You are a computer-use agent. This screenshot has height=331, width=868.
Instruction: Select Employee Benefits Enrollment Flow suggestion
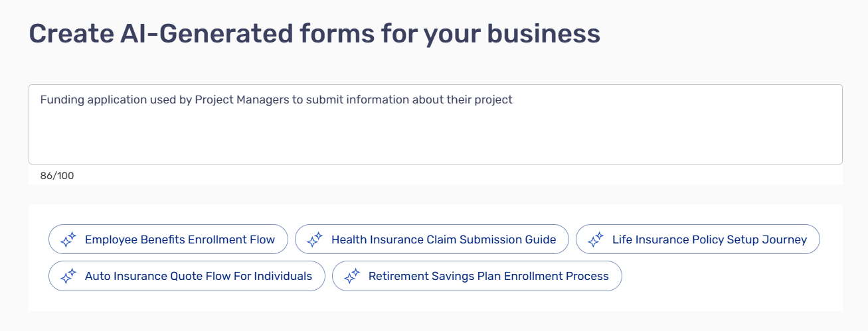pos(179,239)
